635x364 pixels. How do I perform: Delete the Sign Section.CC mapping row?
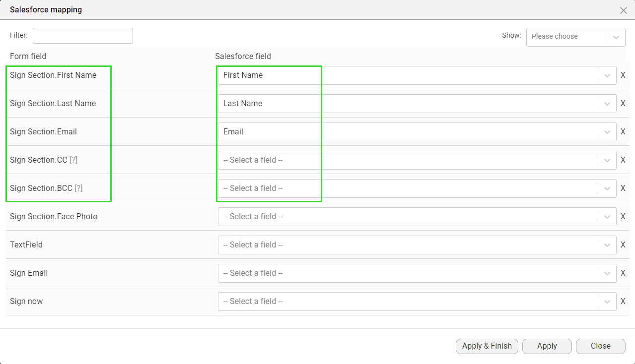pos(623,160)
